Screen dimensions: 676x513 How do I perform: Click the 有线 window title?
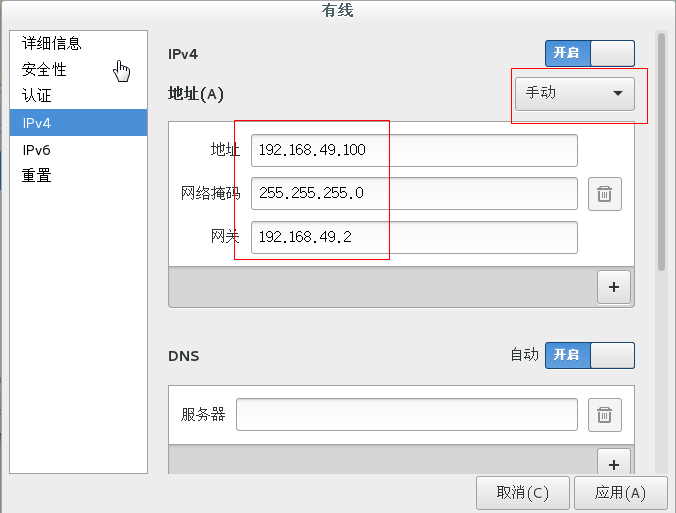(x=338, y=10)
